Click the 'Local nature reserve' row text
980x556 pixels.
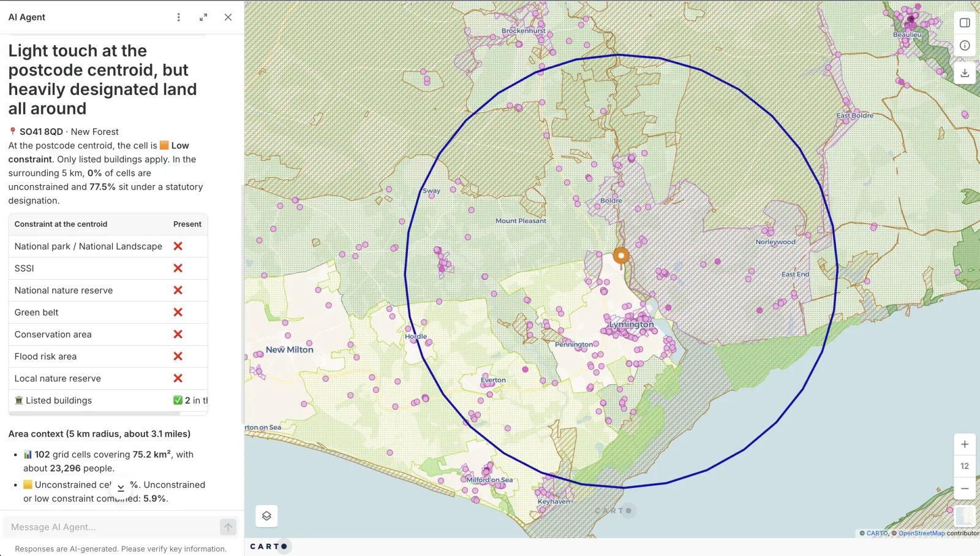click(x=58, y=379)
